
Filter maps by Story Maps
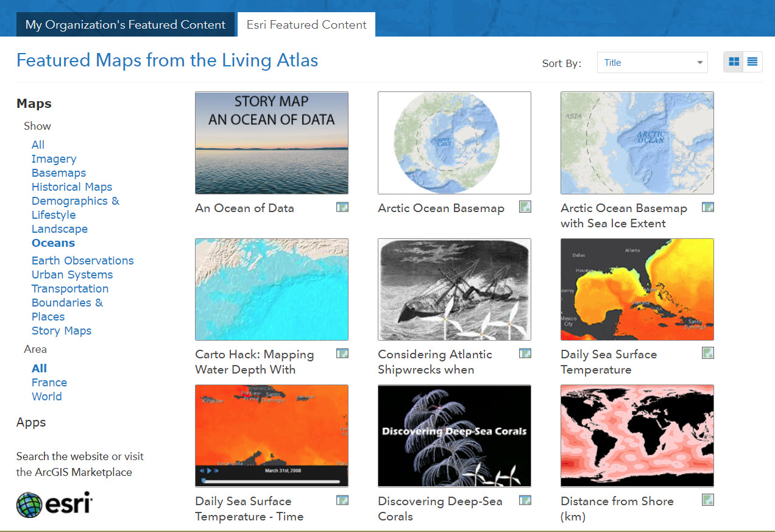coord(62,330)
